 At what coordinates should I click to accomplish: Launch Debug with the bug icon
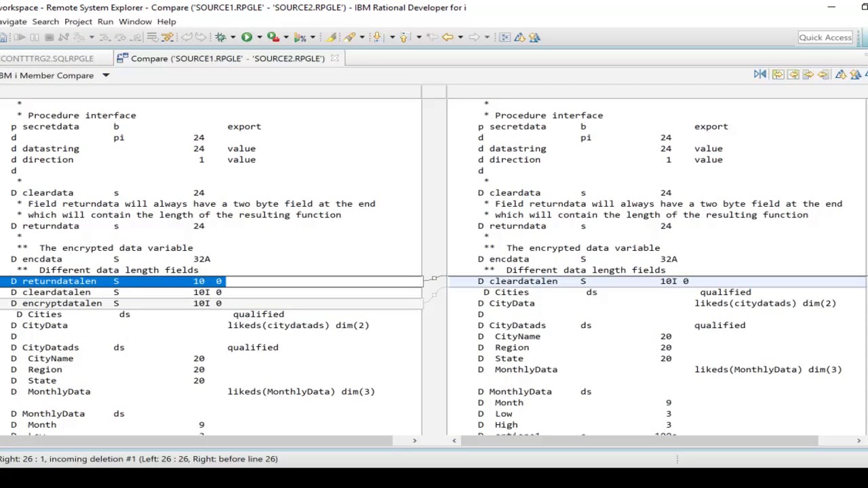click(x=220, y=37)
